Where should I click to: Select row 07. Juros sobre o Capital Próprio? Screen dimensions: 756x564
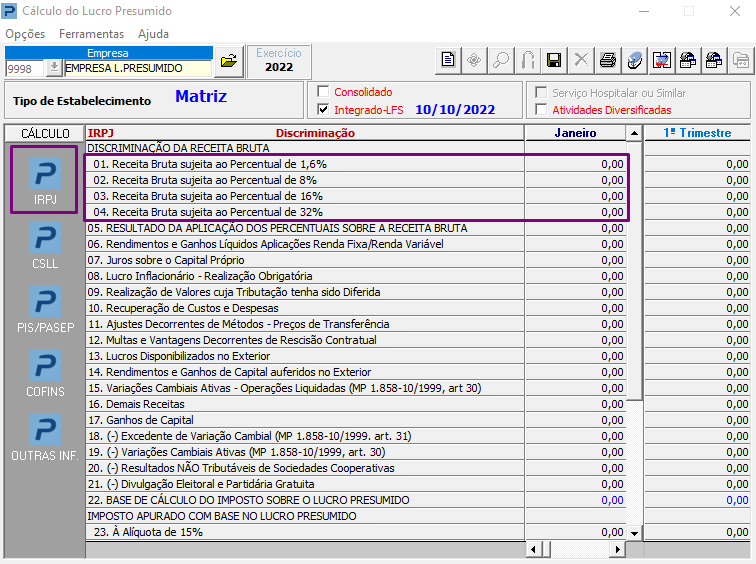305,260
